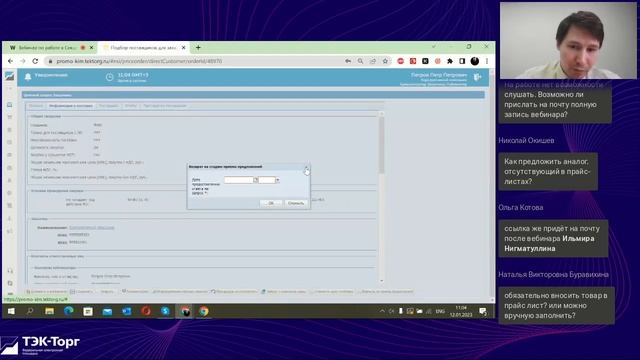Image resolution: width=640 pixels, height=360 pixels.
Task: Open the Windows Start menu
Action: point(11,311)
